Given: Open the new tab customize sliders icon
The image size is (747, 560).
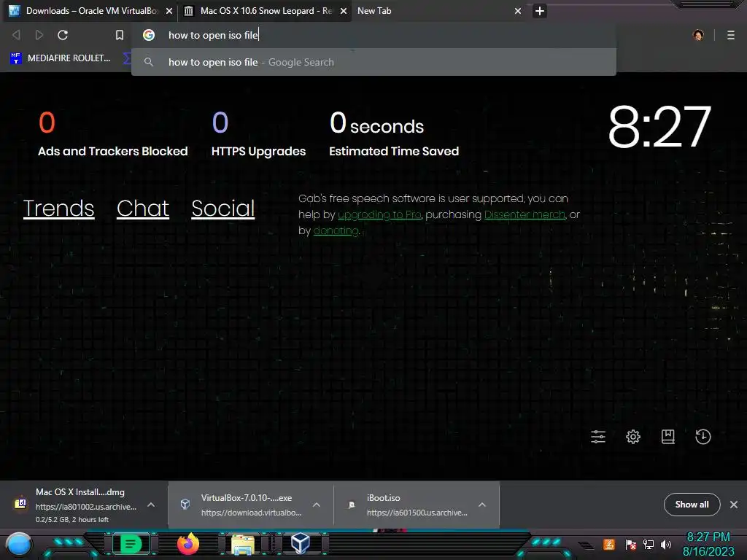Looking at the screenshot, I should point(598,437).
